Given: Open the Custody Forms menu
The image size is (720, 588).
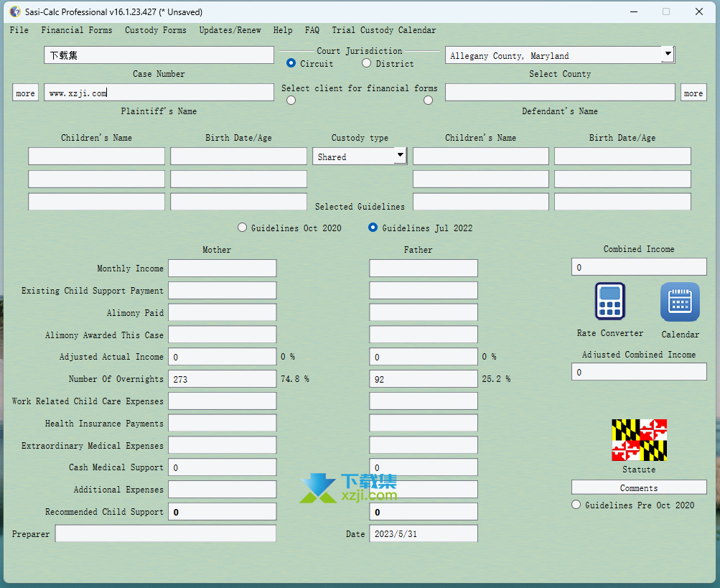Looking at the screenshot, I should (156, 30).
